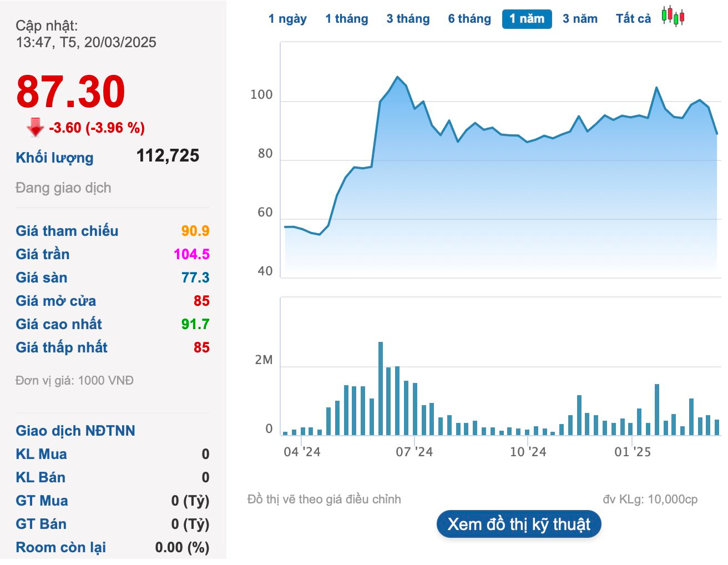Click the Giá trần label

[43, 254]
